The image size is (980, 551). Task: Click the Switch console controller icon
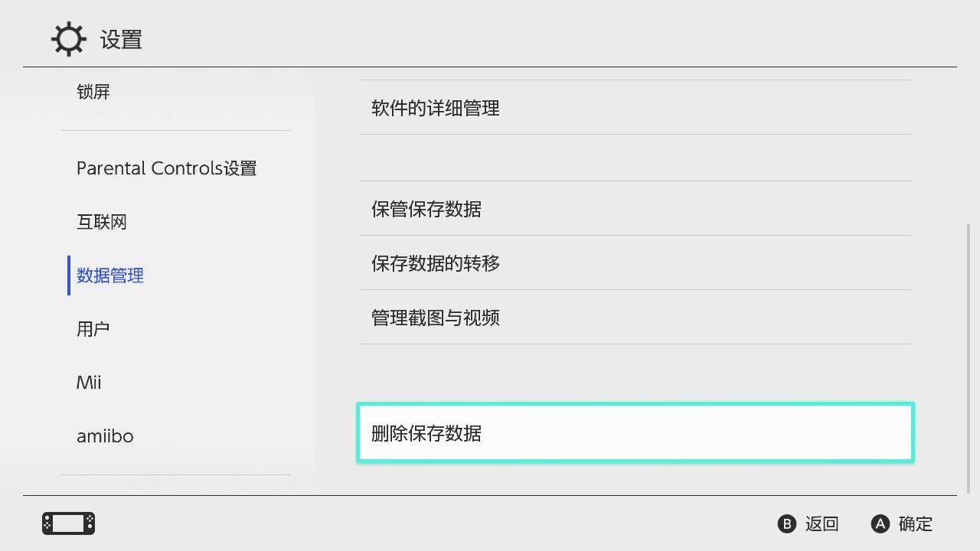point(68,523)
